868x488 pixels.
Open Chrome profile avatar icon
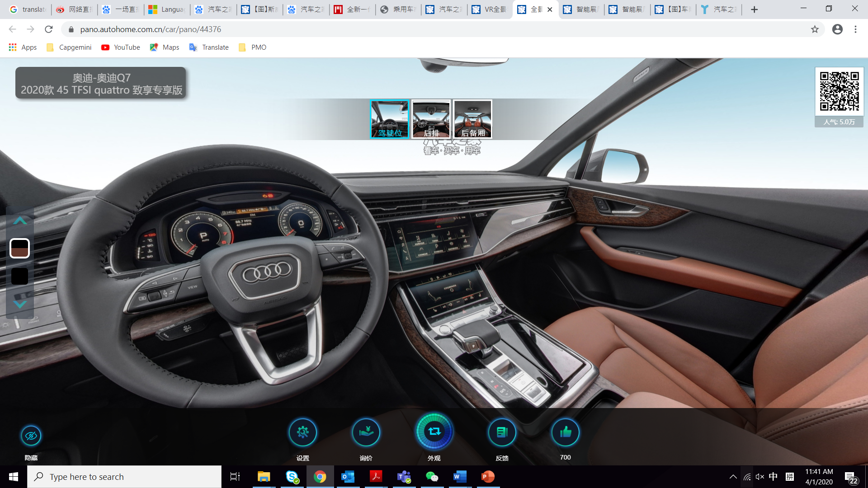(x=837, y=29)
